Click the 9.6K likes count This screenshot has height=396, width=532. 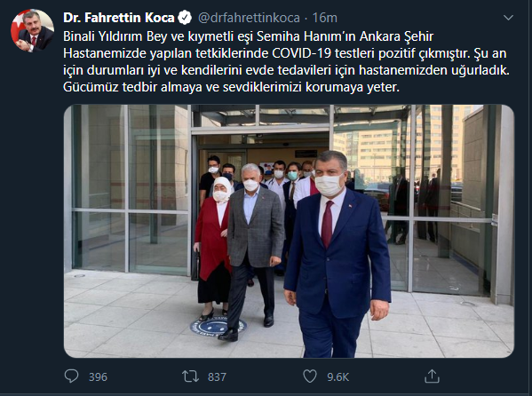(337, 377)
